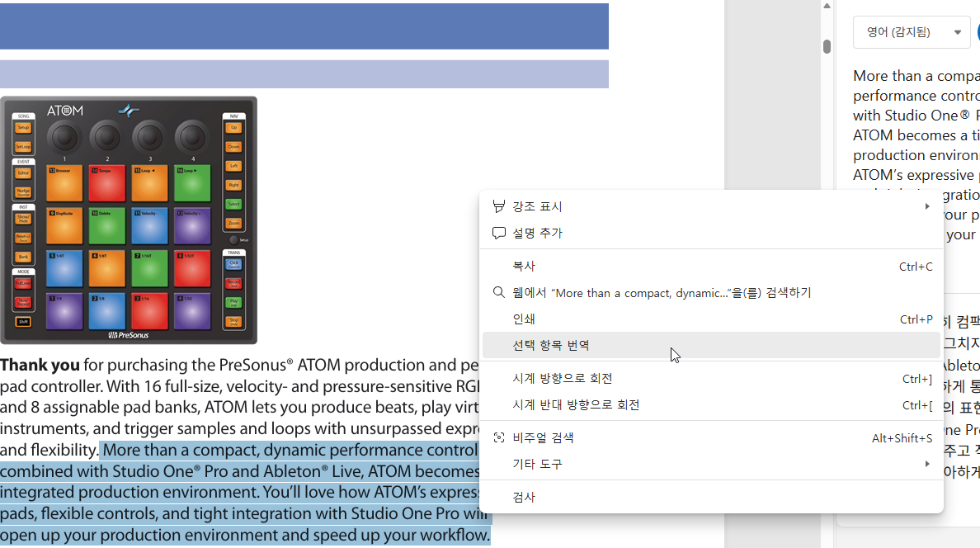Click the ATOM pad controller image

pos(129,220)
